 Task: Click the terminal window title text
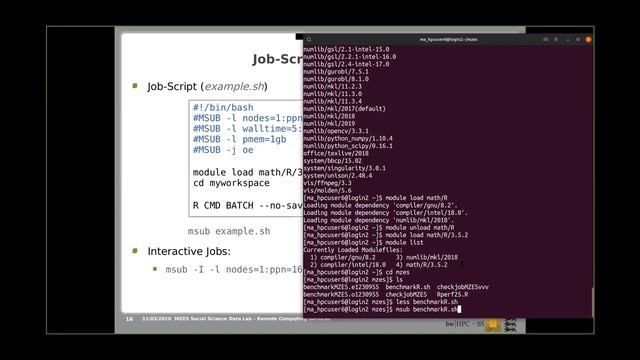(x=448, y=40)
